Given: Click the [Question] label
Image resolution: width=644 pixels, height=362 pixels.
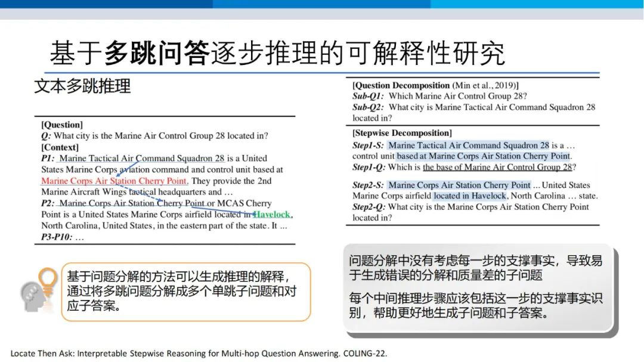Looking at the screenshot, I should [x=62, y=125].
